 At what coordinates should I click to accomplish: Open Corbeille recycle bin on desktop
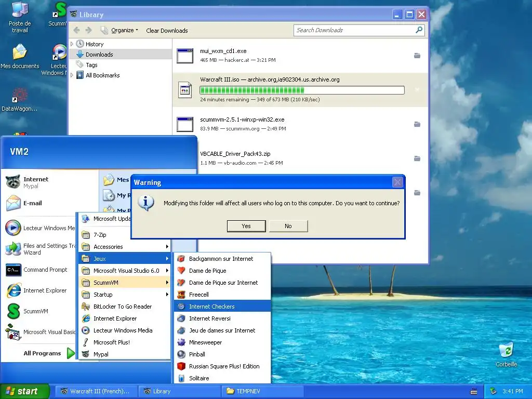(507, 355)
